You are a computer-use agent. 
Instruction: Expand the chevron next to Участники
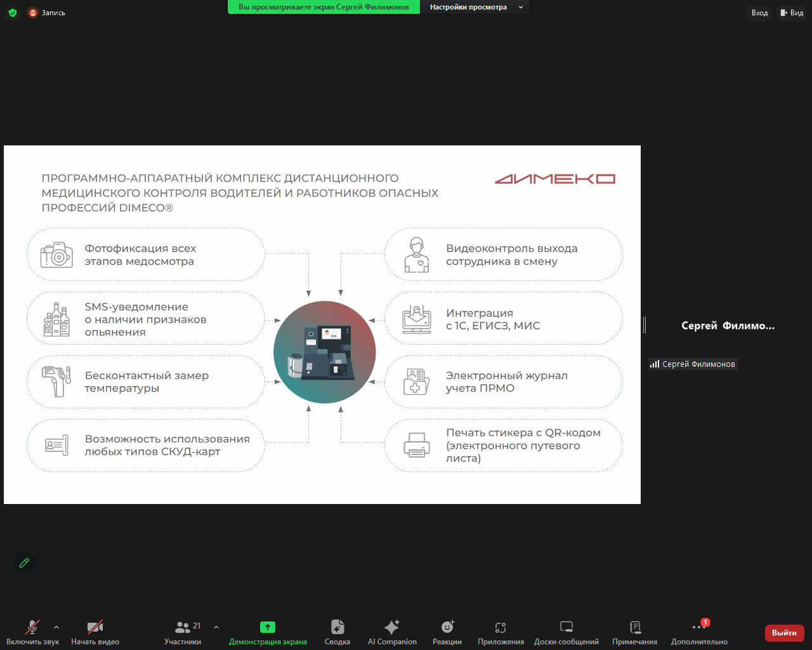coord(216,627)
